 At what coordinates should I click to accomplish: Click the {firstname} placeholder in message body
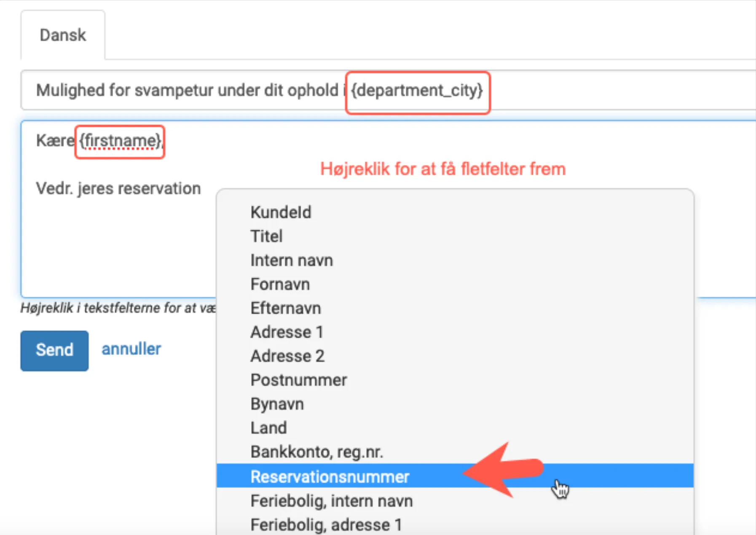(120, 141)
